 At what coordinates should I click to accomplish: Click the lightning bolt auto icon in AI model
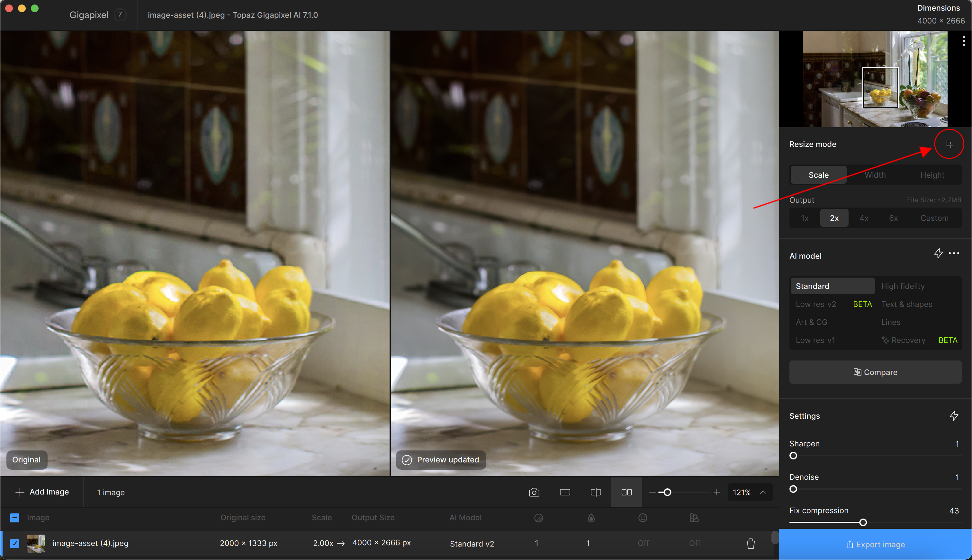click(938, 253)
